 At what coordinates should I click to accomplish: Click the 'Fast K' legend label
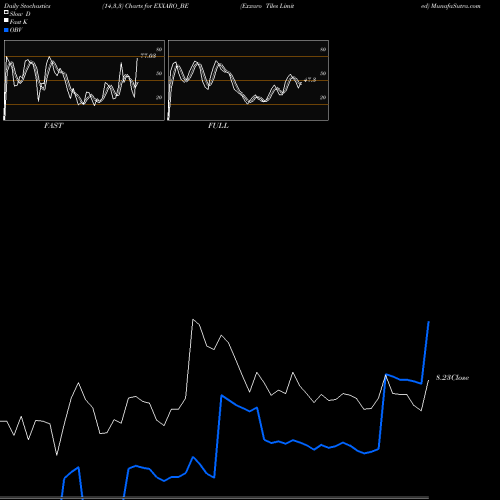[x=19, y=22]
